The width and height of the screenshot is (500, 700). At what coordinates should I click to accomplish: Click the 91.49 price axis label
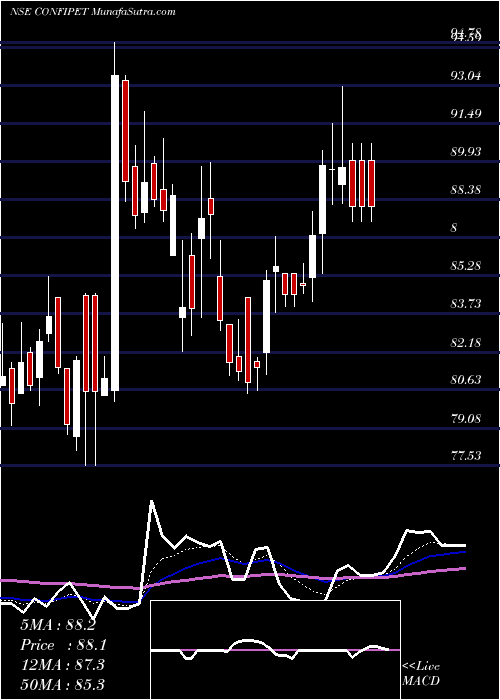[x=466, y=114]
